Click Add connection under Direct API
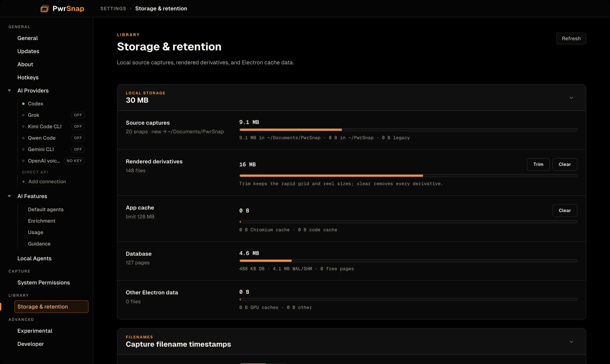The image size is (610, 364). coord(47,182)
